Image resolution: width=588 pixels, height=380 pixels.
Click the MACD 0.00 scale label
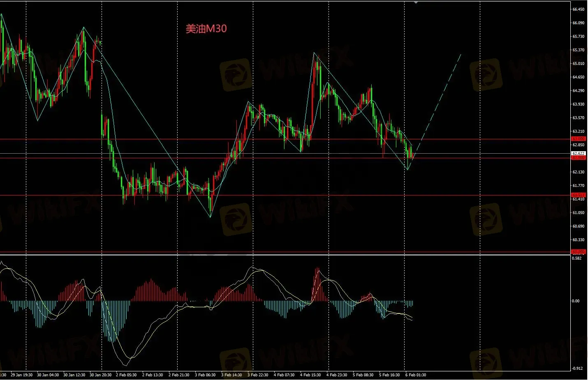pos(576,301)
